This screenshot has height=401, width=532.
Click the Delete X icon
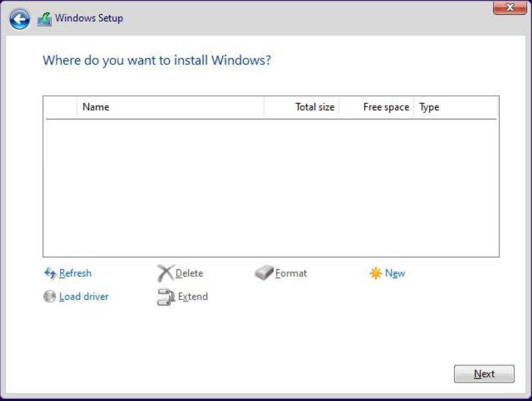(166, 273)
